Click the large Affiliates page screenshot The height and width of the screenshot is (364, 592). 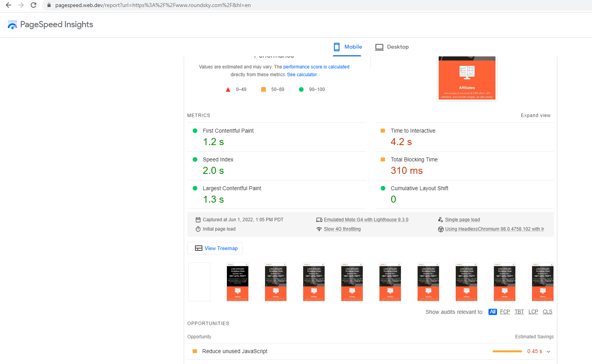coord(467,79)
